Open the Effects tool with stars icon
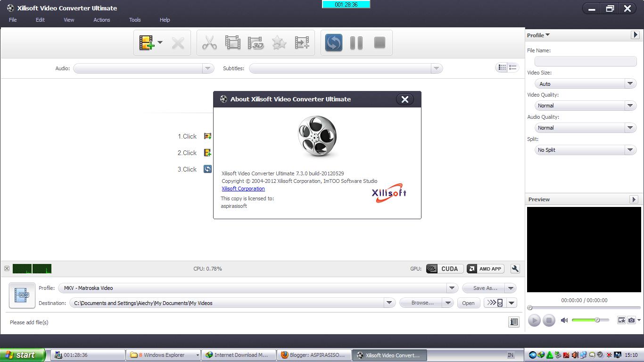This screenshot has height=362, width=644. click(x=279, y=43)
